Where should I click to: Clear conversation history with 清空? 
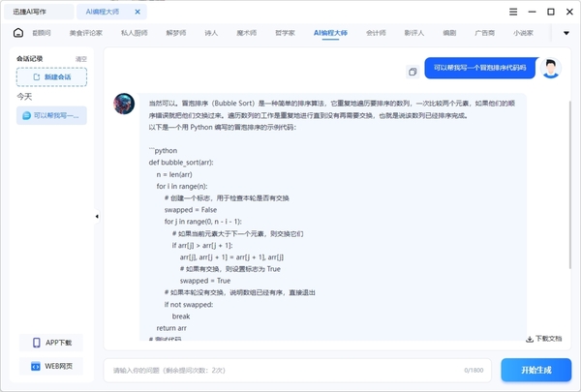(81, 59)
